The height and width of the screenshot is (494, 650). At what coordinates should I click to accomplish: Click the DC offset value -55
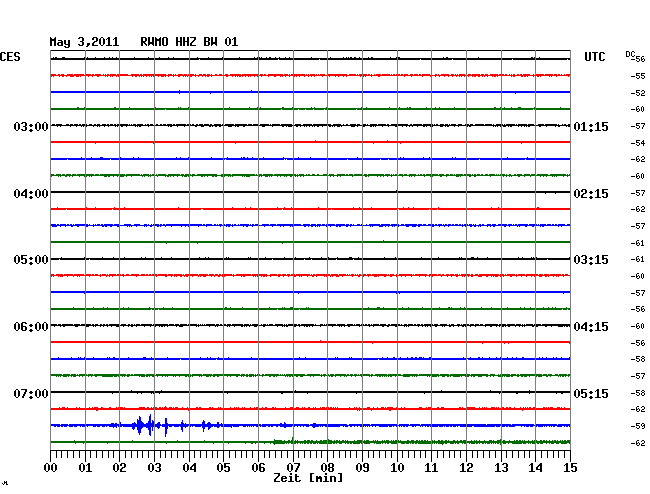[x=638, y=76]
